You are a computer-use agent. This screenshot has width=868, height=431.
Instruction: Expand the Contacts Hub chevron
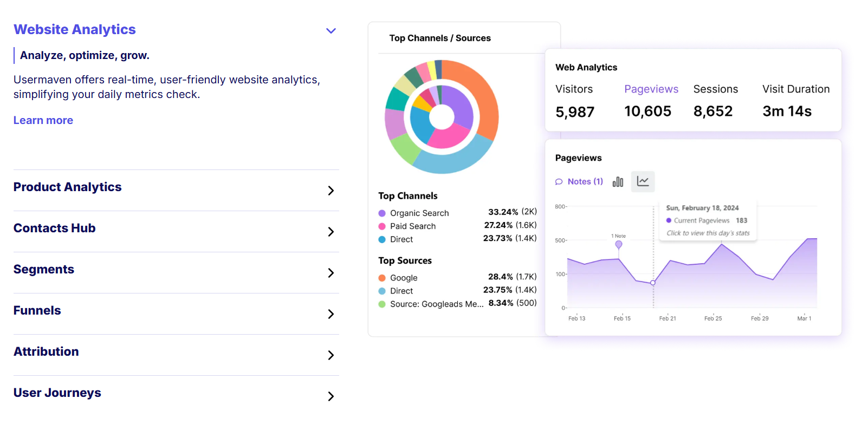331,232
